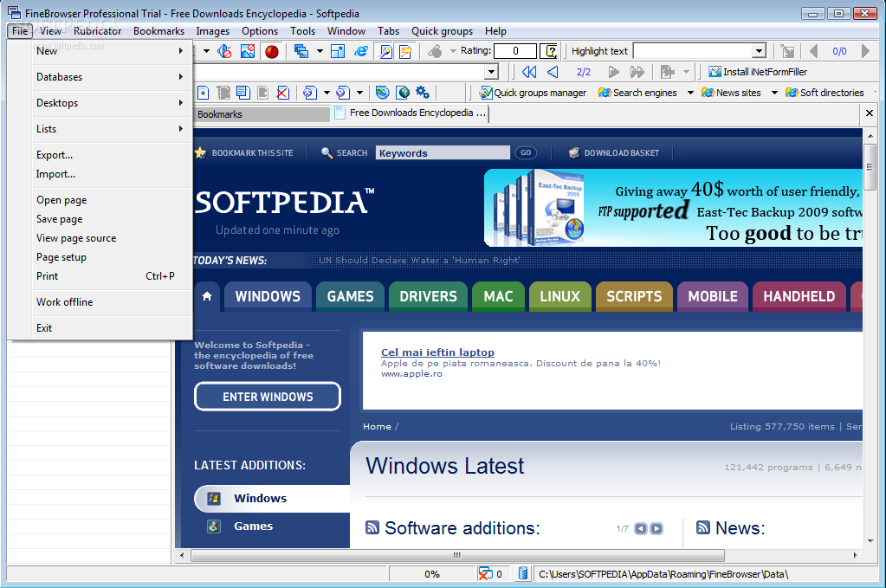Select Print menu item

pyautogui.click(x=100, y=276)
